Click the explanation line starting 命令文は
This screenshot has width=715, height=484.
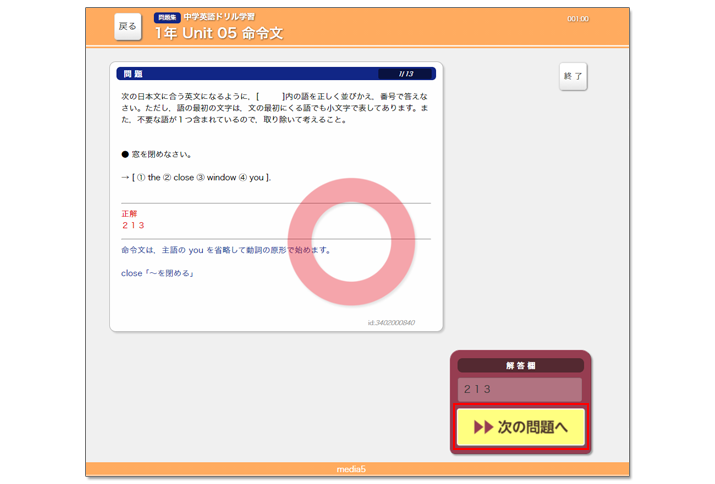(x=226, y=250)
